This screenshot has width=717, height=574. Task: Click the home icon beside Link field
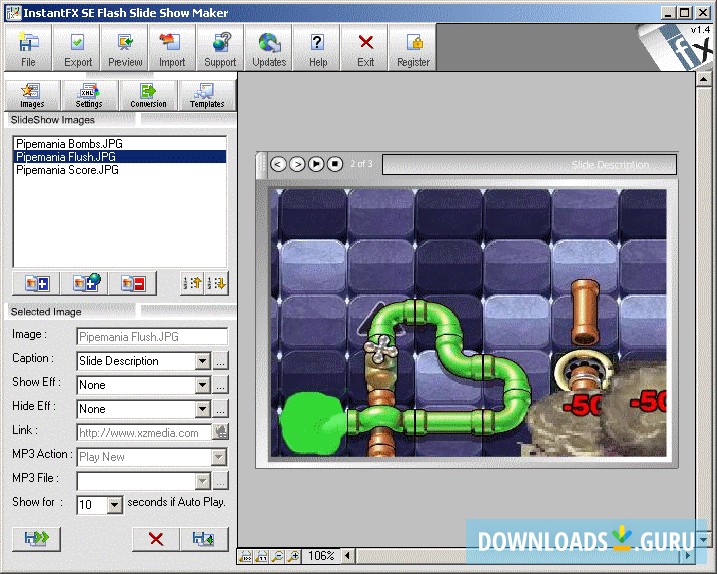pyautogui.click(x=221, y=431)
